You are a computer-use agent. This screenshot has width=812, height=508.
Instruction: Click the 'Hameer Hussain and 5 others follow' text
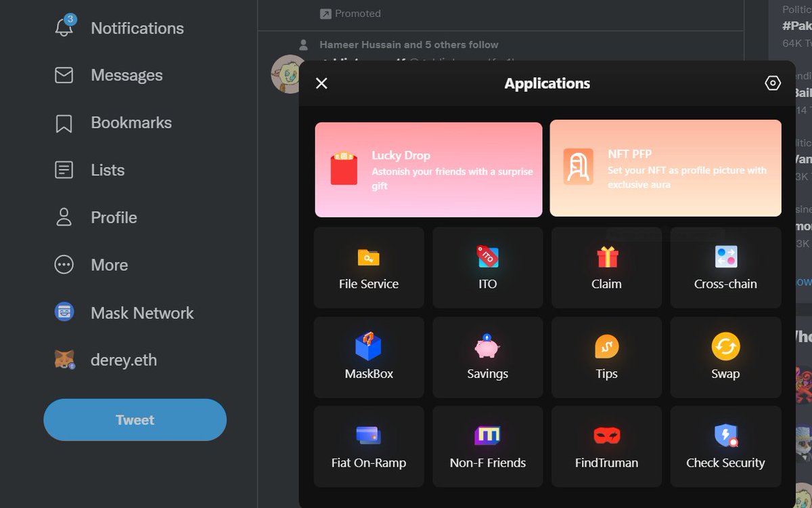[x=409, y=45]
